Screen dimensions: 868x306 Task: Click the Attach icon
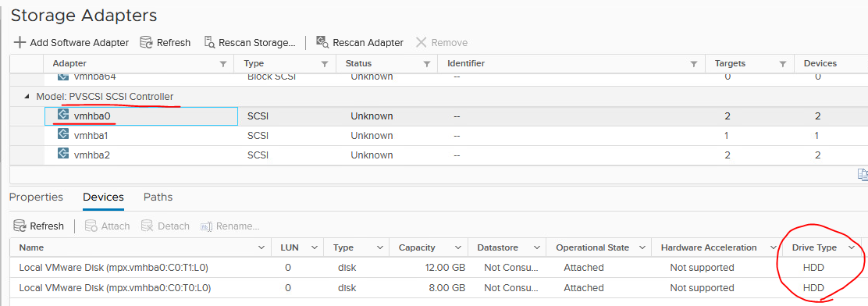(x=91, y=226)
